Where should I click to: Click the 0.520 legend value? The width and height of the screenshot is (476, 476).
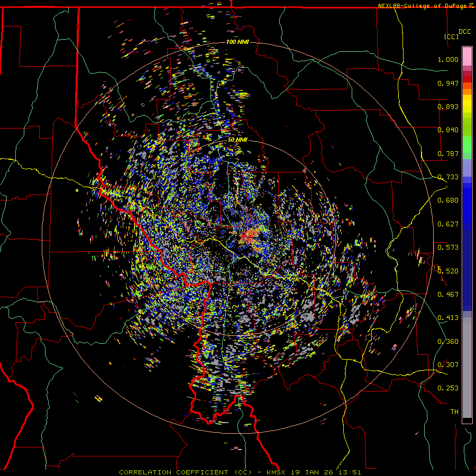point(448,271)
